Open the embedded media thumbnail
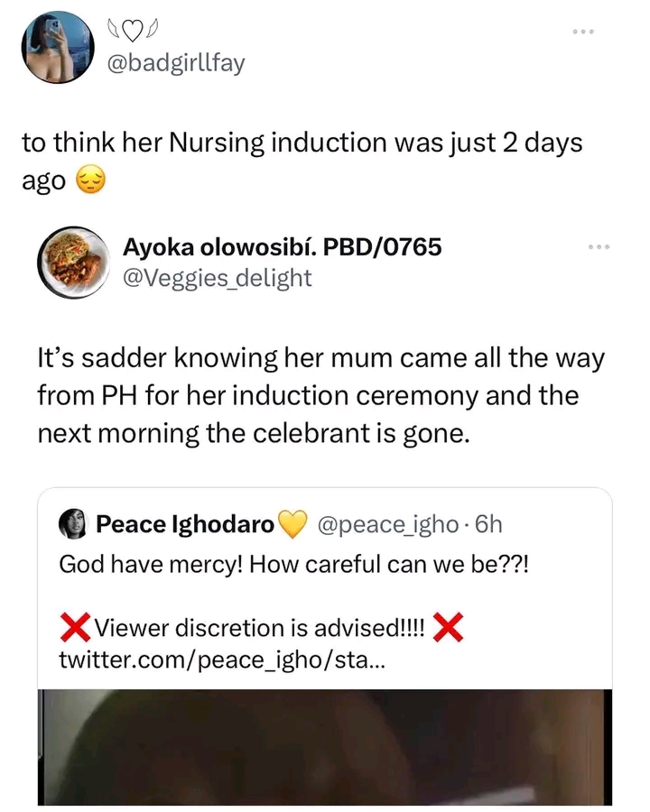 coord(324,747)
